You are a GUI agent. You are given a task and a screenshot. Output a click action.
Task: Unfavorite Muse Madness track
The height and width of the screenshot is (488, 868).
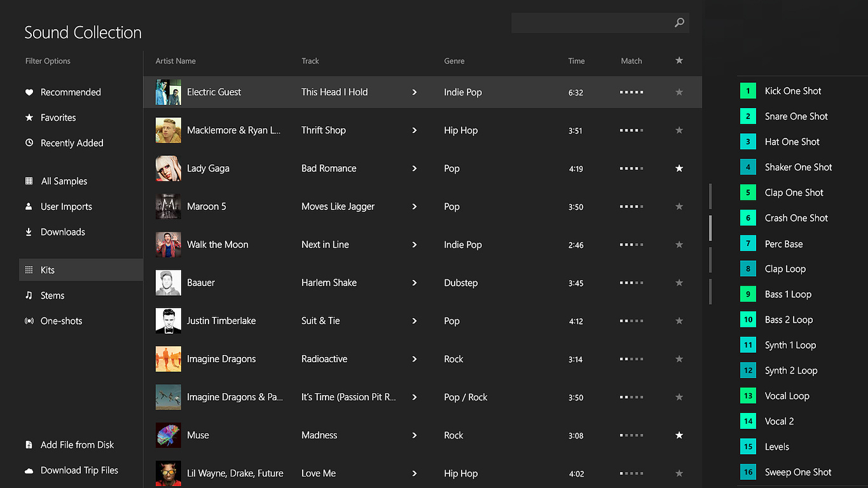[x=679, y=436]
